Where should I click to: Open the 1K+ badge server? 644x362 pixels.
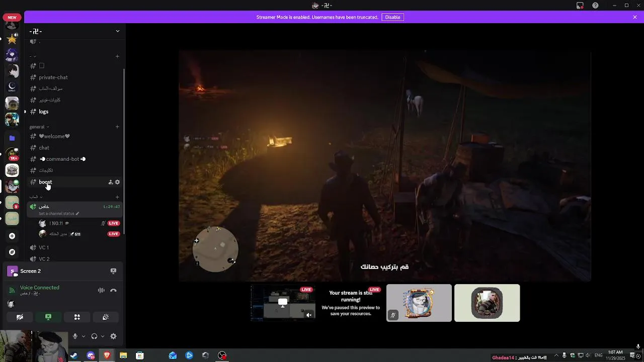coord(12,154)
